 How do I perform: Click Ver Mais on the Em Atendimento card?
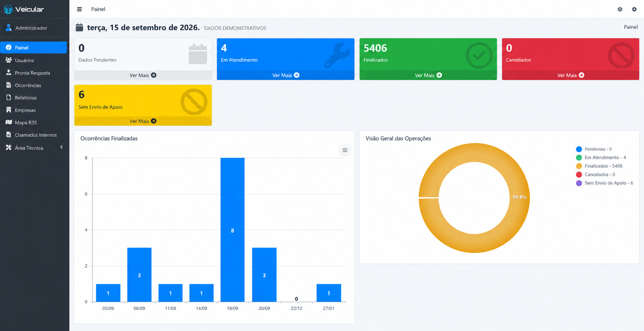coord(286,75)
